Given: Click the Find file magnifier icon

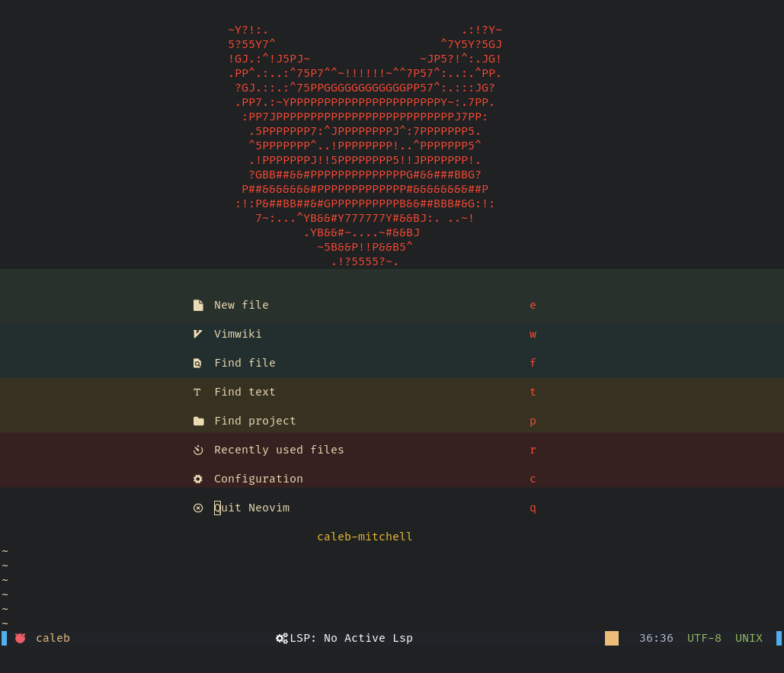Looking at the screenshot, I should point(198,363).
